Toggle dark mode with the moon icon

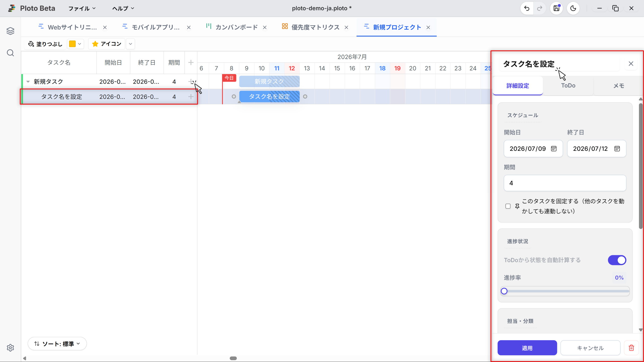coord(573,8)
